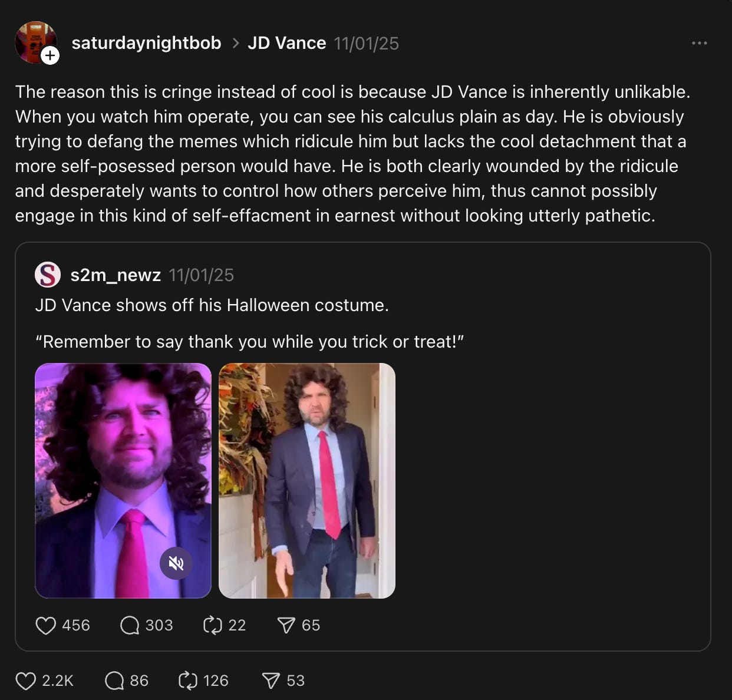The image size is (732, 700).
Task: Open saturdaynightbob's profile from the username
Action: pos(146,42)
